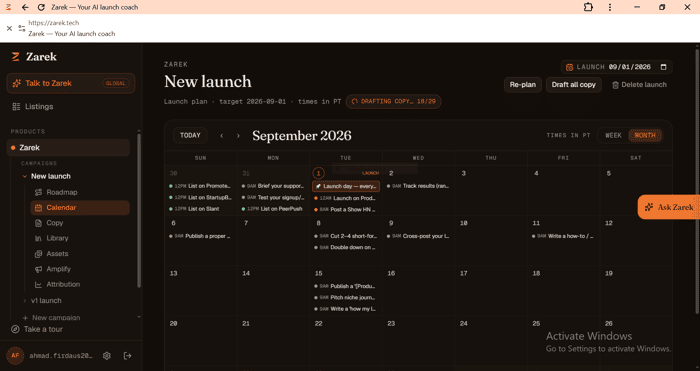Screen dimensions: 700x371
Task: Open the Copy section
Action: (54, 223)
